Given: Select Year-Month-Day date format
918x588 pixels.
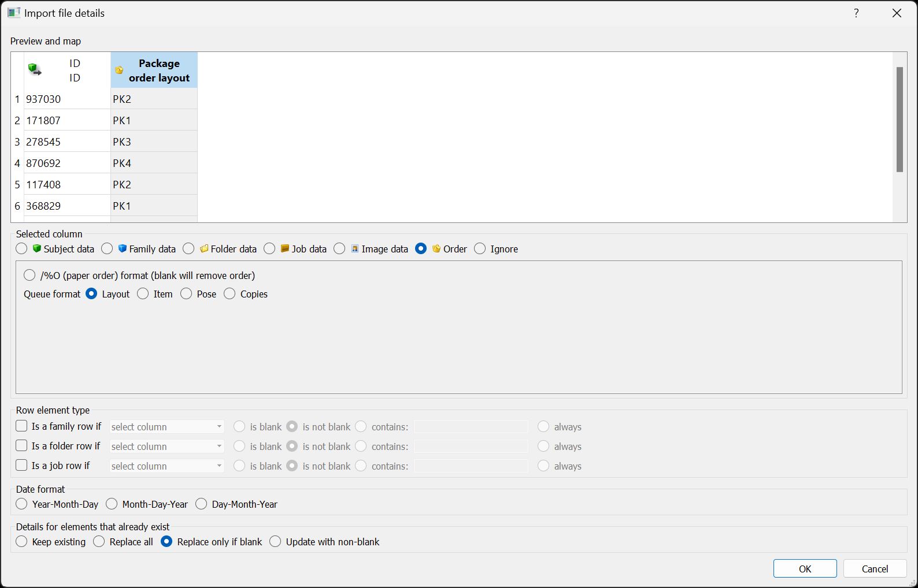Looking at the screenshot, I should click(x=21, y=504).
